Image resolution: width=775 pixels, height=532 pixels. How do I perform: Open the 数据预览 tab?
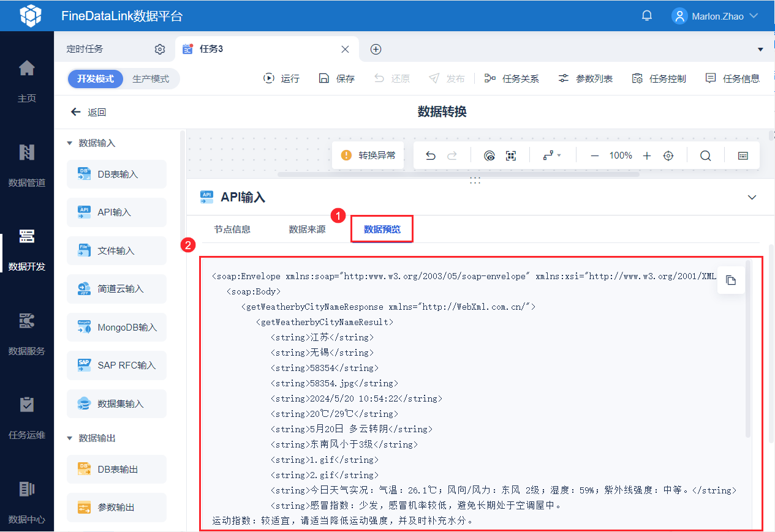(382, 230)
